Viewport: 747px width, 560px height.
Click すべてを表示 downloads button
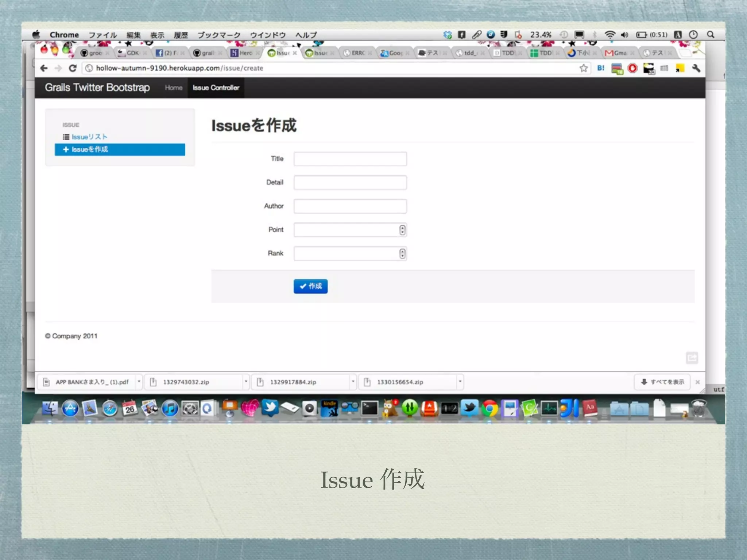click(x=662, y=382)
